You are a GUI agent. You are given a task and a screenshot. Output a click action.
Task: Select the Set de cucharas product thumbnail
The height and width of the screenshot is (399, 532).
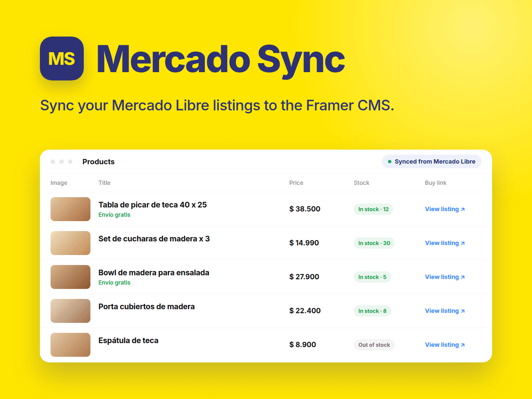coord(70,243)
